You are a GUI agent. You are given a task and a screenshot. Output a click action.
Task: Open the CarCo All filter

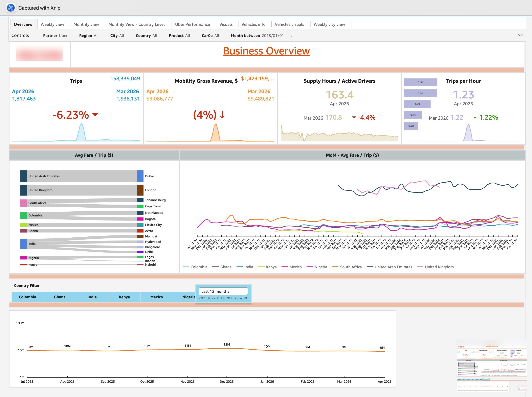click(x=210, y=36)
